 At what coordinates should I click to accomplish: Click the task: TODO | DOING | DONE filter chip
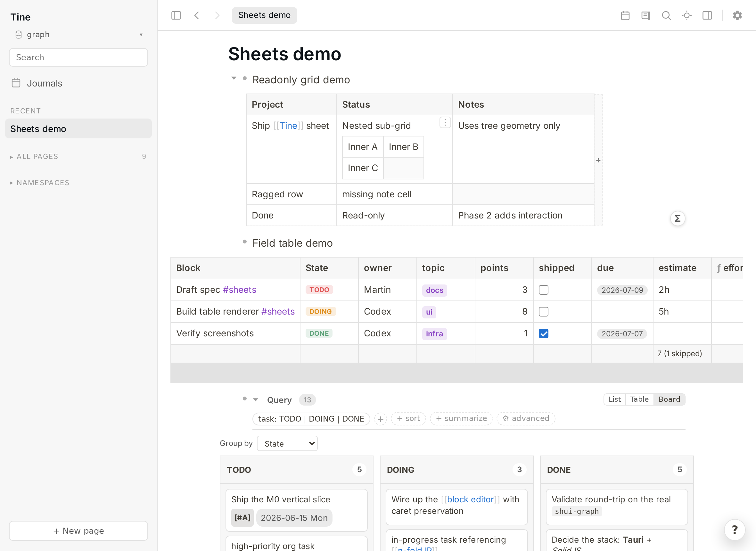tap(311, 419)
